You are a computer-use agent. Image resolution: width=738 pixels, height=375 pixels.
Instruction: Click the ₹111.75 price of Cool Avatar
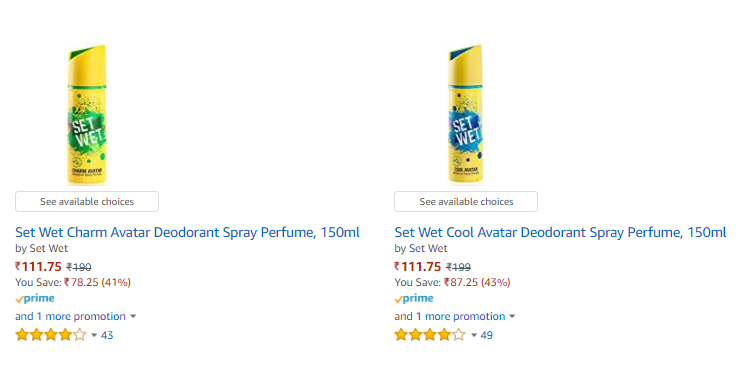pos(418,267)
